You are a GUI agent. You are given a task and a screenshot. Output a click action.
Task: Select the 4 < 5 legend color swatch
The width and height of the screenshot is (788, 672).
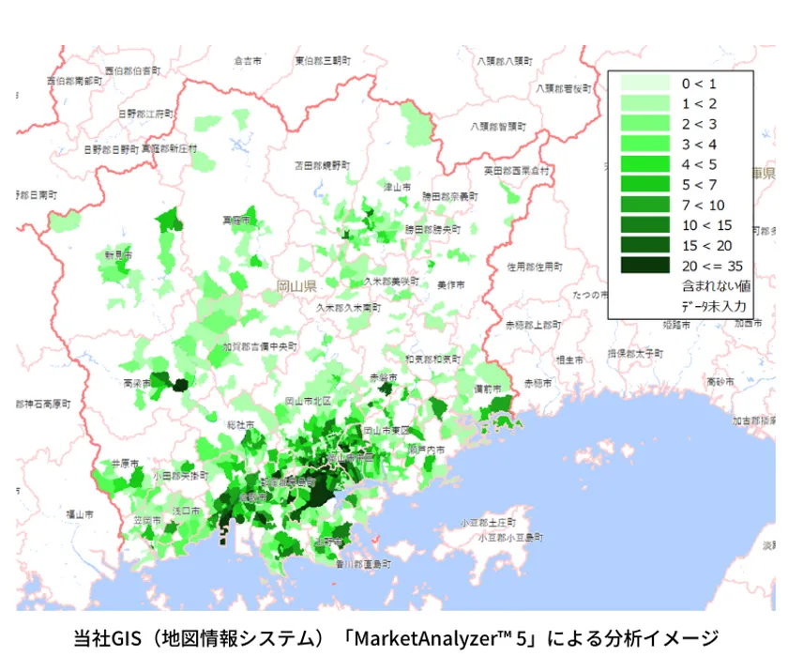click(x=645, y=164)
